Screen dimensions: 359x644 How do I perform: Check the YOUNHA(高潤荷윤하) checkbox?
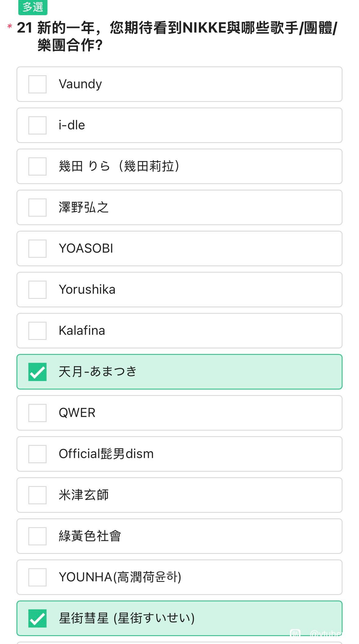[37, 577]
